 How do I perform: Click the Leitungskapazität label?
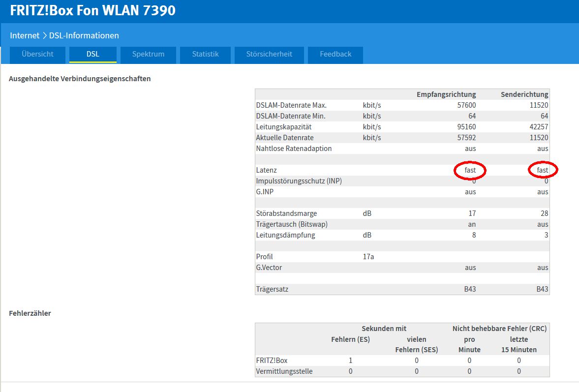(x=283, y=127)
